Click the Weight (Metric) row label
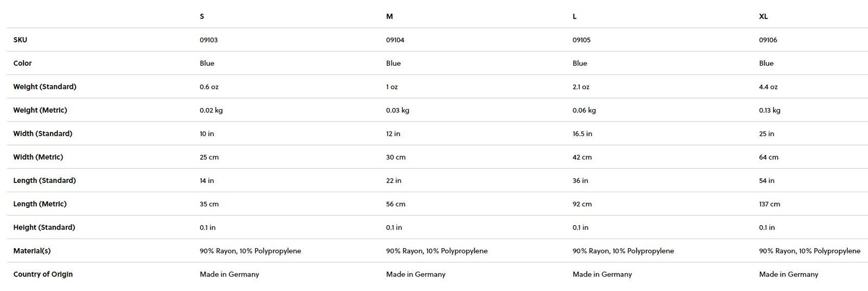The height and width of the screenshot is (291, 868). (40, 110)
